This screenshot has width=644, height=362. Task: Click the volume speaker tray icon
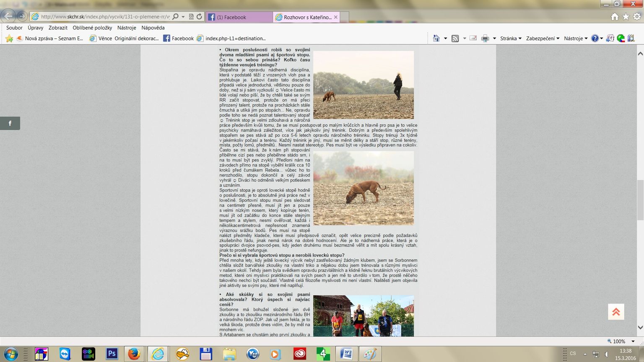click(606, 354)
